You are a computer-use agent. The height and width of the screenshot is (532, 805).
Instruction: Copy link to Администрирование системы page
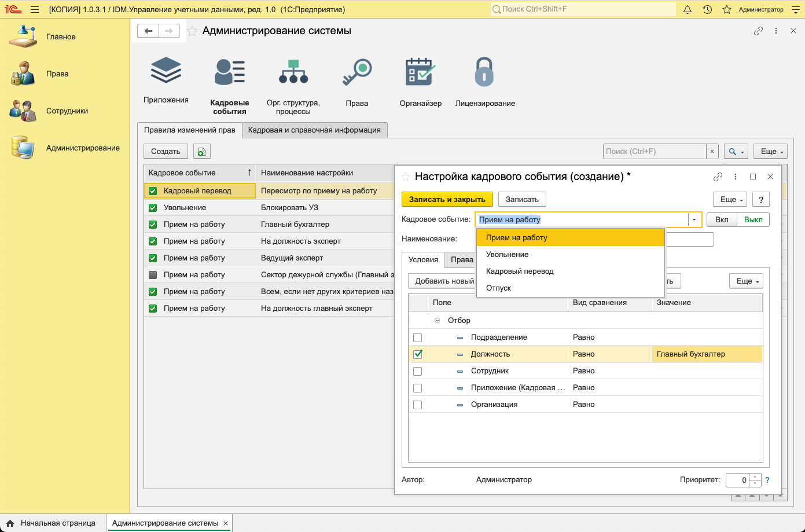(758, 31)
